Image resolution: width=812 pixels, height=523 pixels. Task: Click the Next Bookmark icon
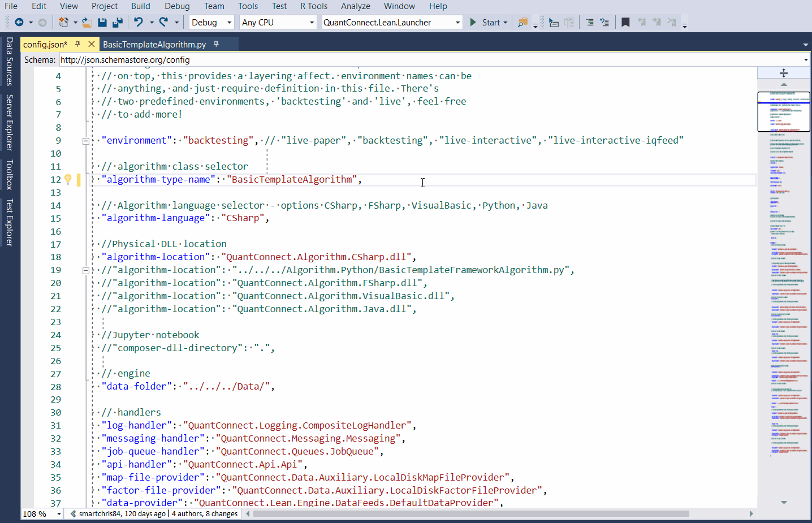656,23
